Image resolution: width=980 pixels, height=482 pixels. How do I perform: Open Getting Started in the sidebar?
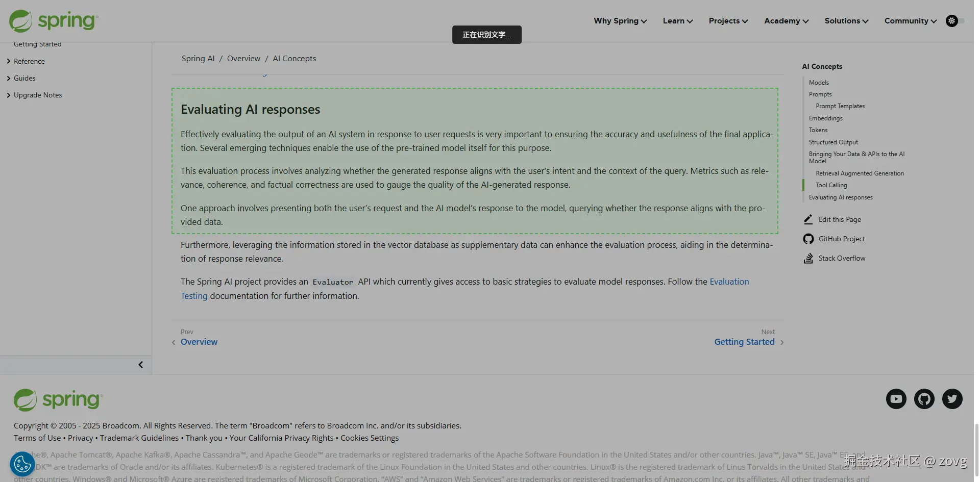click(38, 44)
